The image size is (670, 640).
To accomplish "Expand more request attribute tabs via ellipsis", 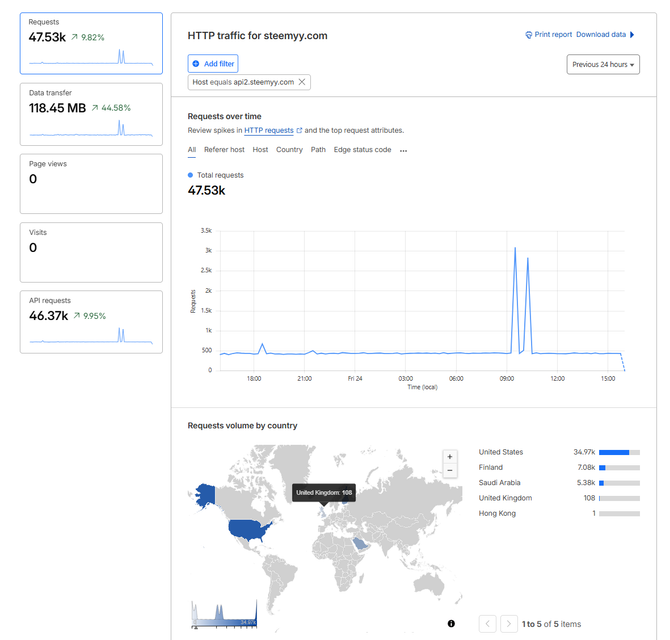I will tap(403, 150).
